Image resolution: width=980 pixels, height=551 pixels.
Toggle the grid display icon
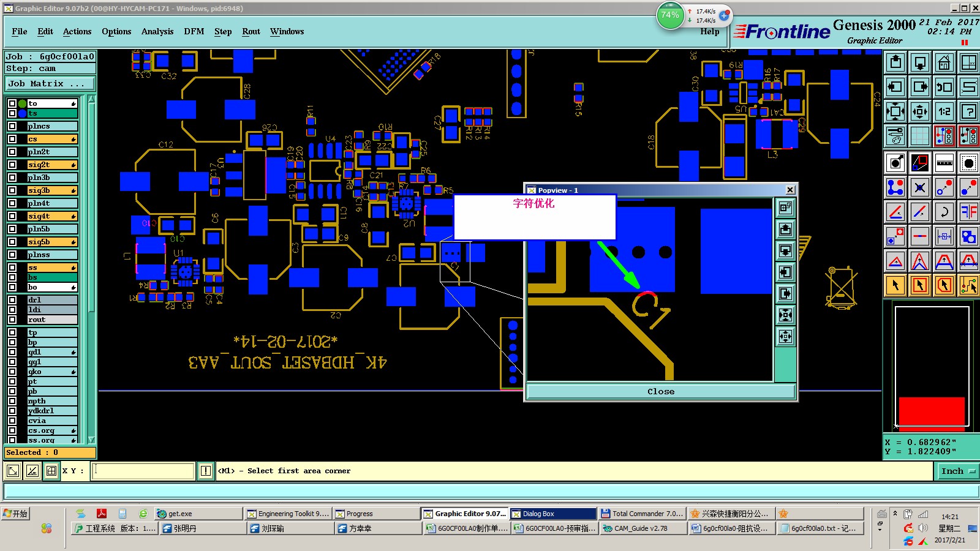pyautogui.click(x=920, y=136)
